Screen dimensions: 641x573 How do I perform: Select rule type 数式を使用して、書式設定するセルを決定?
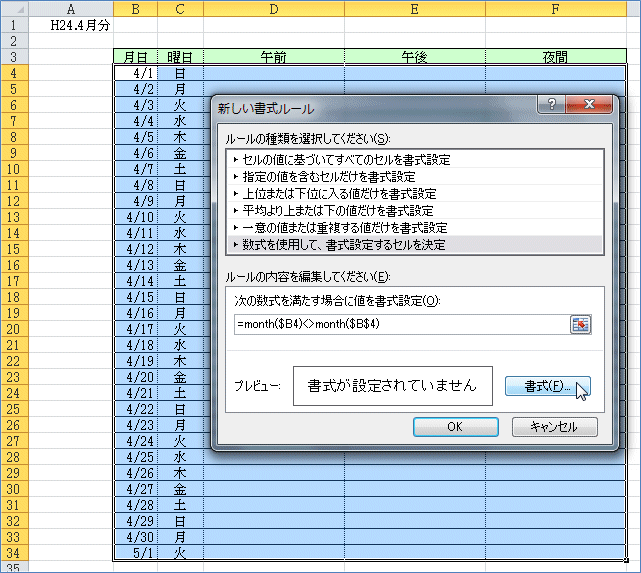[415, 245]
